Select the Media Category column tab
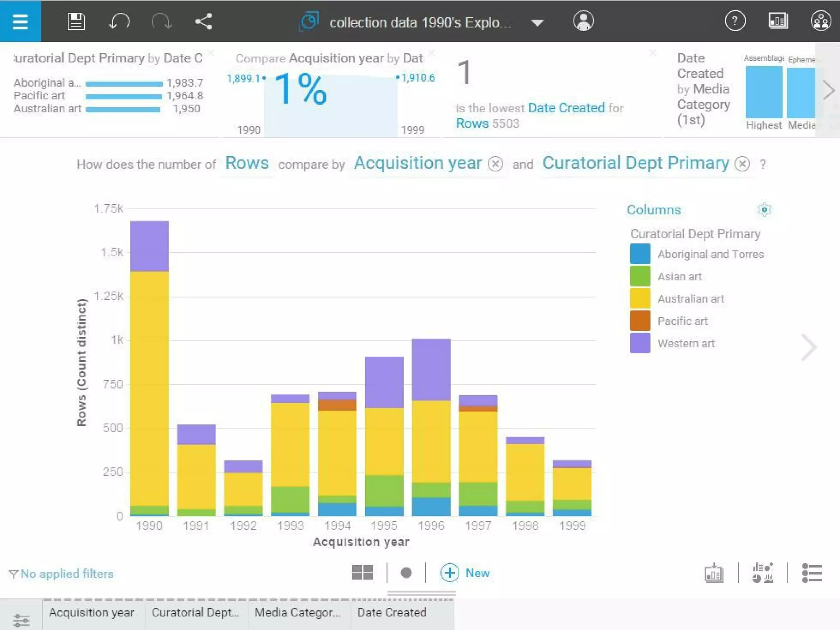Screen dimensions: 840x630 (x=298, y=612)
